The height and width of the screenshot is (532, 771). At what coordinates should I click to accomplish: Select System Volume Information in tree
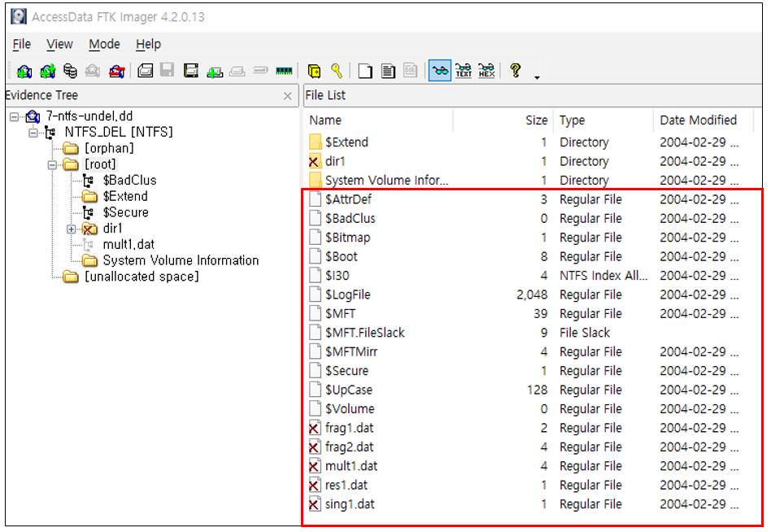point(181,260)
